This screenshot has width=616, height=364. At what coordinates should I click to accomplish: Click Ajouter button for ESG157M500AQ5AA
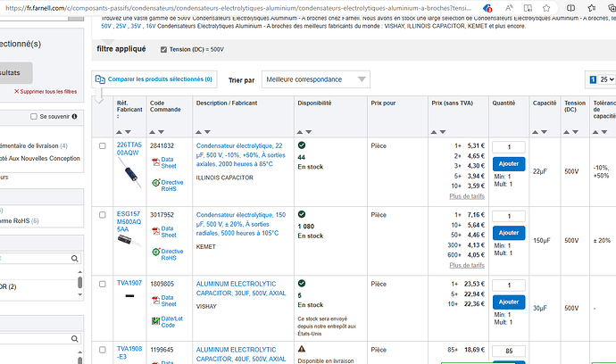[509, 233]
